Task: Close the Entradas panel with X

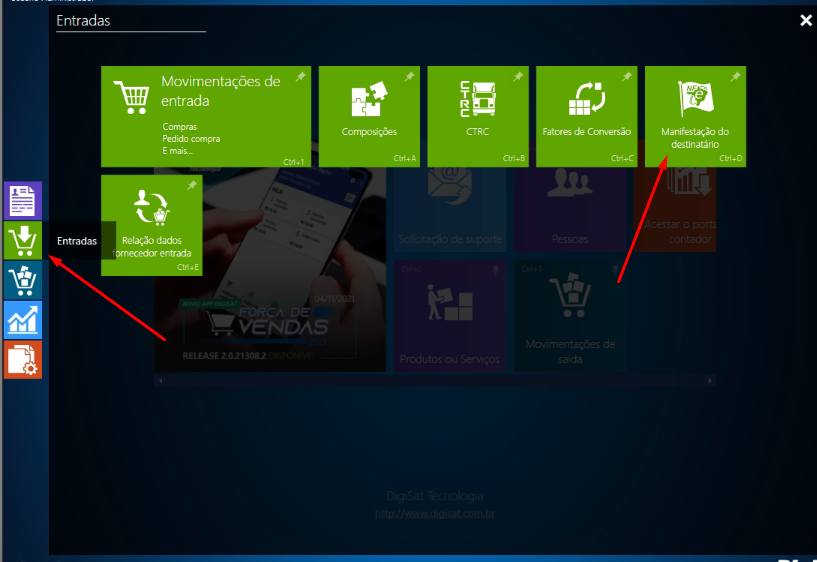Action: [x=806, y=20]
